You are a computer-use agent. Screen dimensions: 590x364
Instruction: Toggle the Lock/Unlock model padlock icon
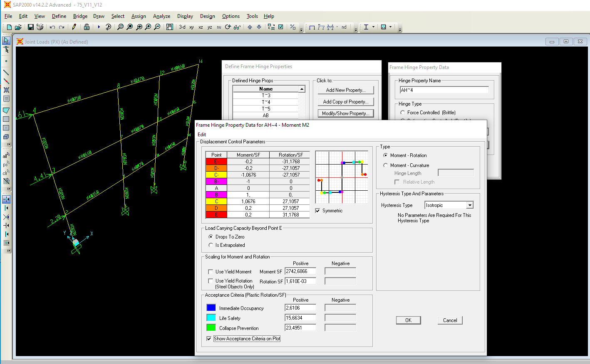tap(87, 27)
